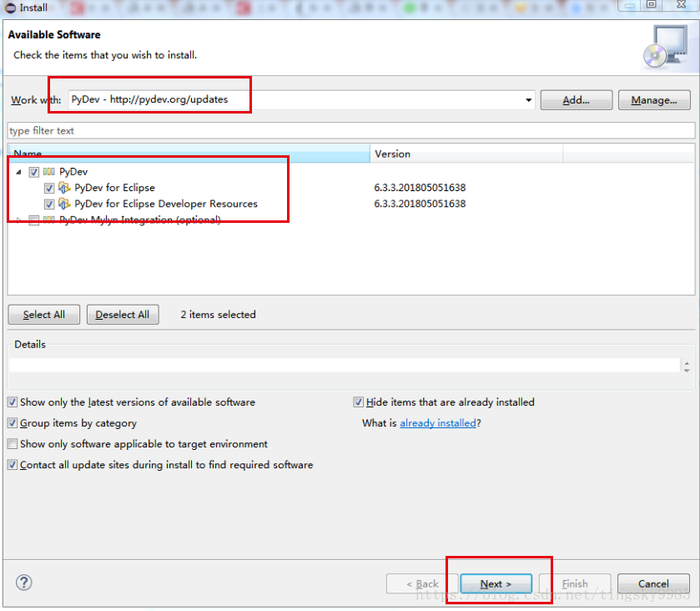Image resolution: width=700 pixels, height=611 pixels.
Task: Click the Work with combo text field
Action: click(x=296, y=99)
